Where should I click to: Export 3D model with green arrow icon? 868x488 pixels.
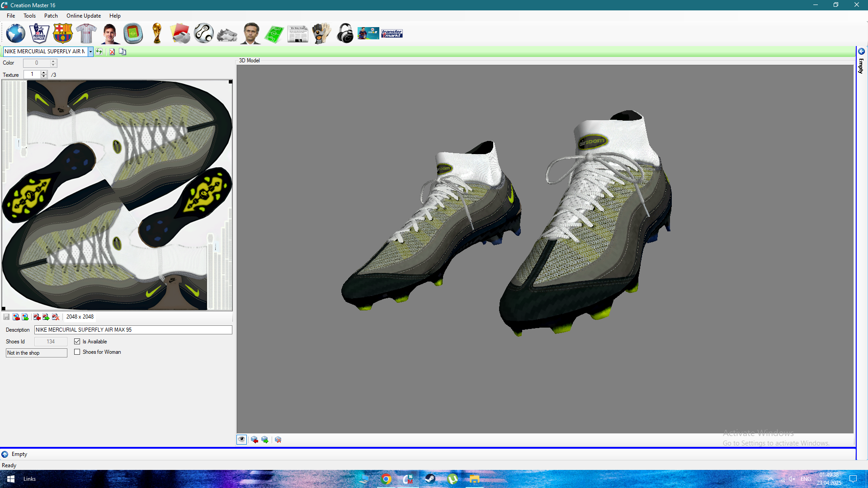265,440
